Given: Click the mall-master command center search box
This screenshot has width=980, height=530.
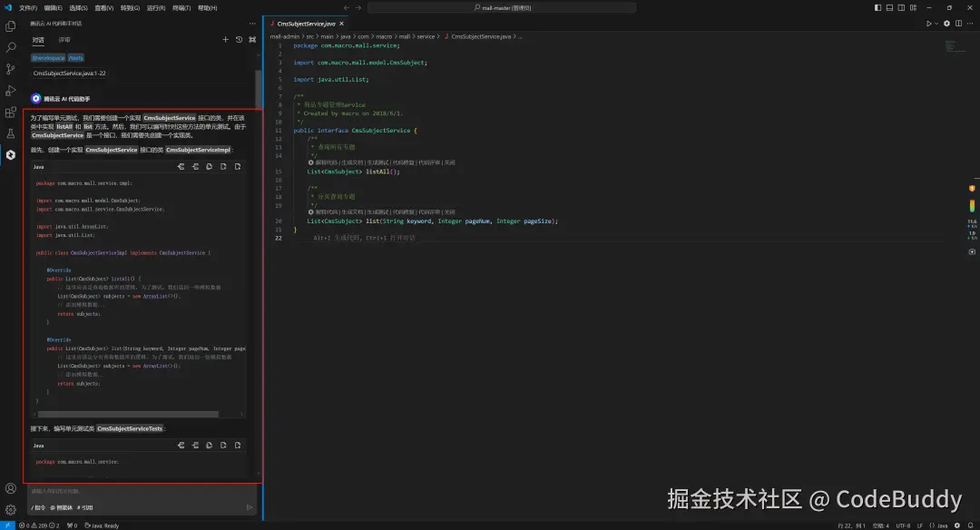Looking at the screenshot, I should coord(502,7).
